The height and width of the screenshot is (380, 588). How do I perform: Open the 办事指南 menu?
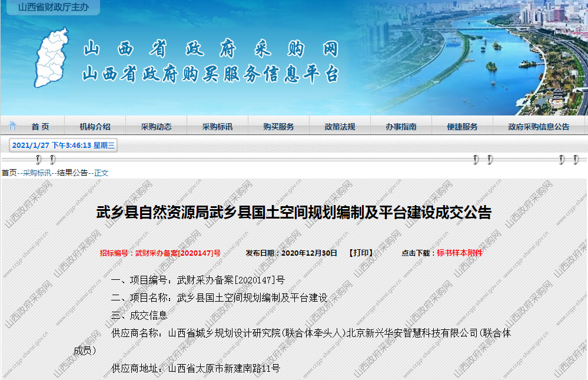coord(401,127)
